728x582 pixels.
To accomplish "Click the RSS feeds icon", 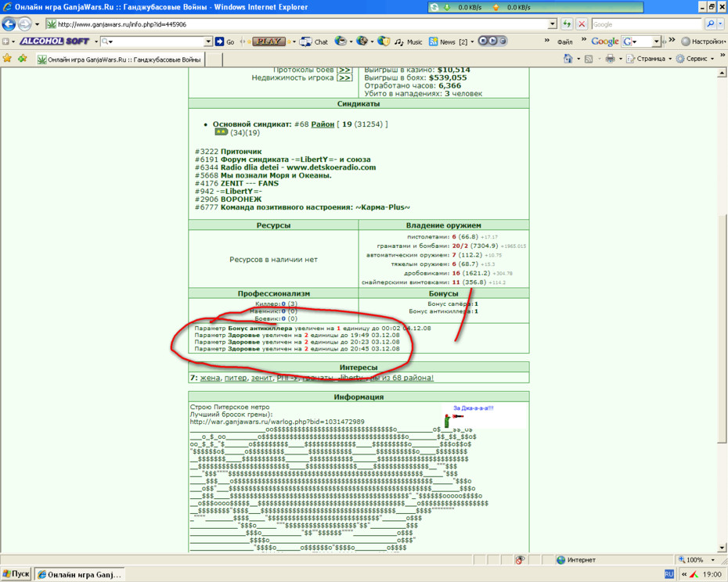I will [x=589, y=59].
